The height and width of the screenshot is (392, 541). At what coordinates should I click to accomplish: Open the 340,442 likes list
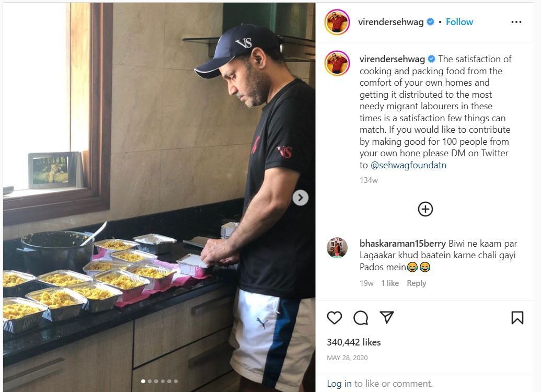(x=354, y=342)
